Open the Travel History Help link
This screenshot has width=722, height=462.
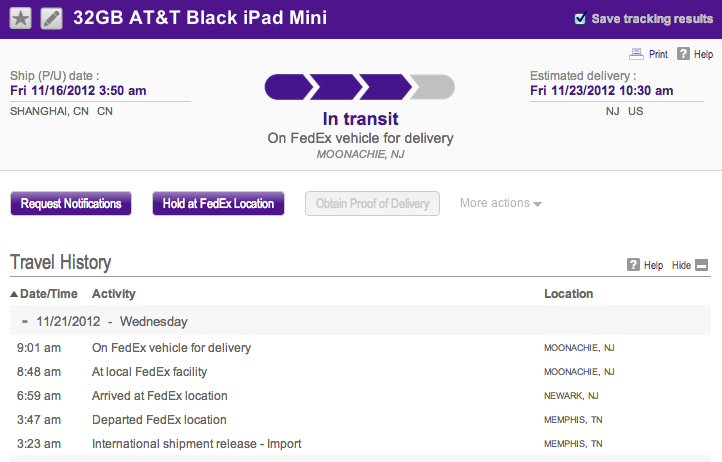tap(653, 265)
